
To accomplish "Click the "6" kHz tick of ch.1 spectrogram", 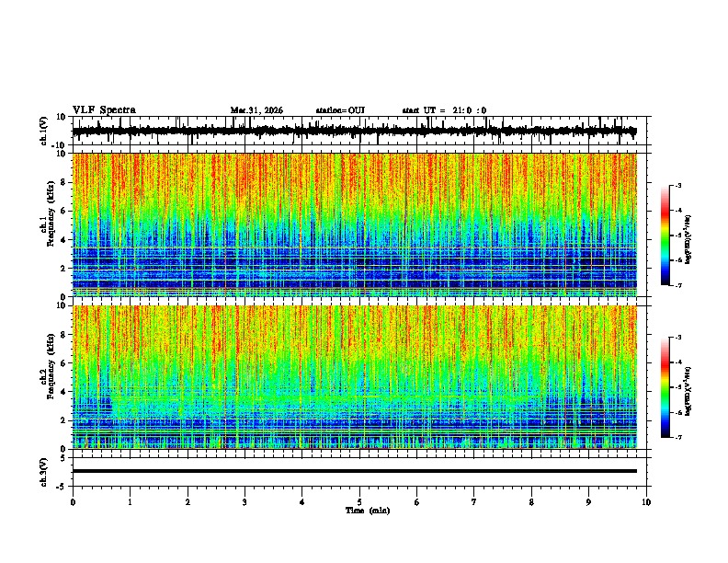I will pyautogui.click(x=64, y=212).
